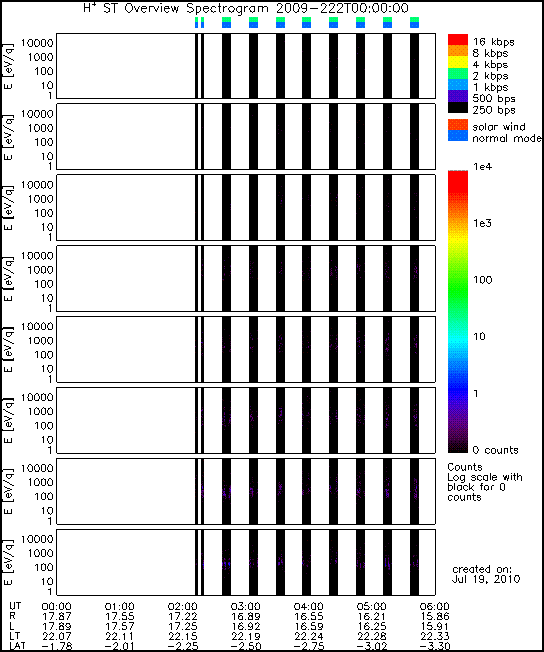Screen dimensions: 544x652
Task: Click the 04:00 UT time label
Action: pyautogui.click(x=308, y=607)
